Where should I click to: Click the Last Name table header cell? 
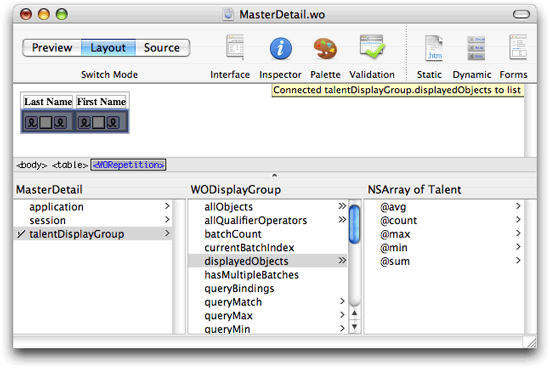click(x=48, y=102)
